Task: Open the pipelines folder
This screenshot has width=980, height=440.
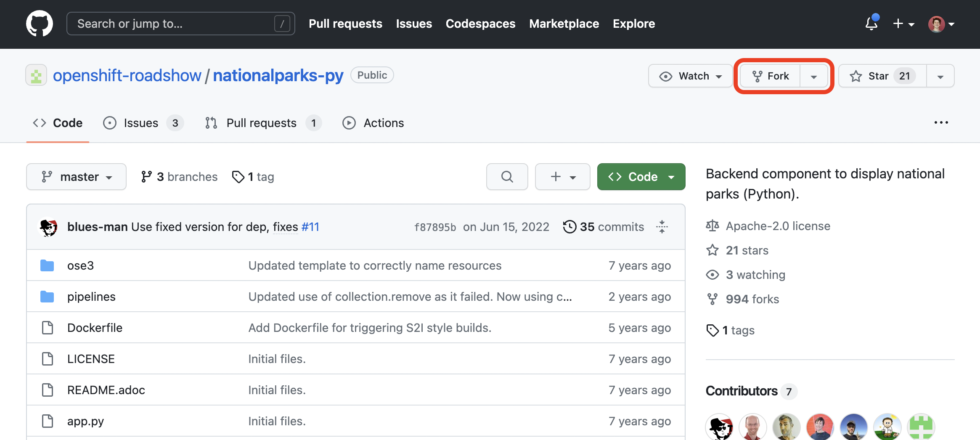Action: pyautogui.click(x=91, y=297)
